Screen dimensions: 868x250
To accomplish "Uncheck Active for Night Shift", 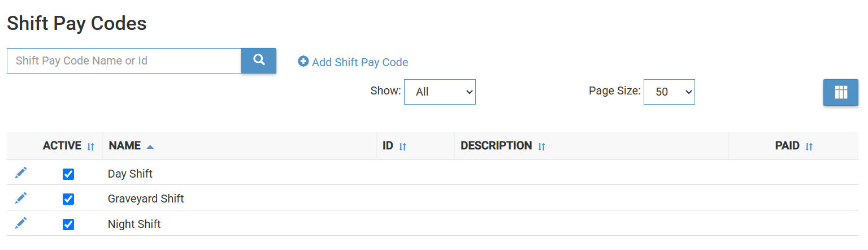I will [68, 225].
